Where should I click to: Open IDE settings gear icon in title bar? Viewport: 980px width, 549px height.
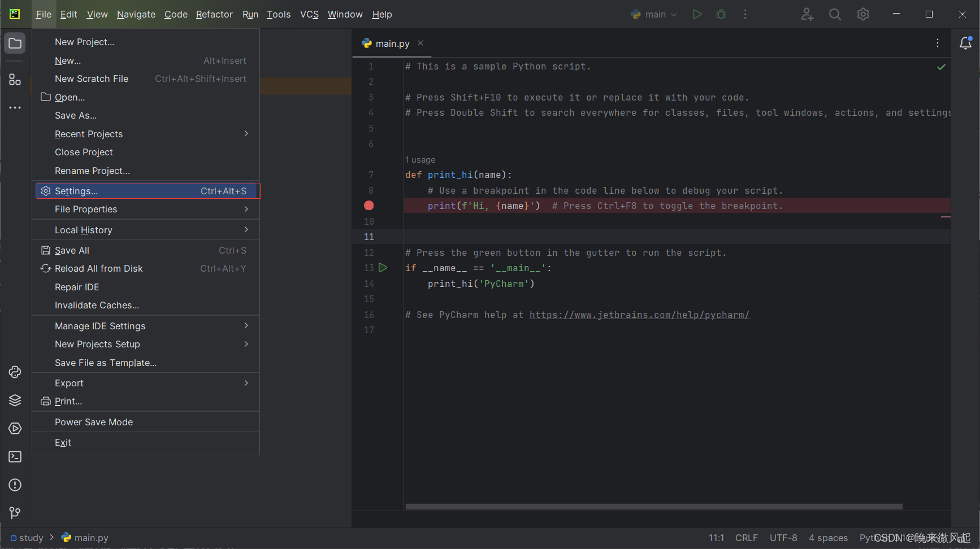863,14
